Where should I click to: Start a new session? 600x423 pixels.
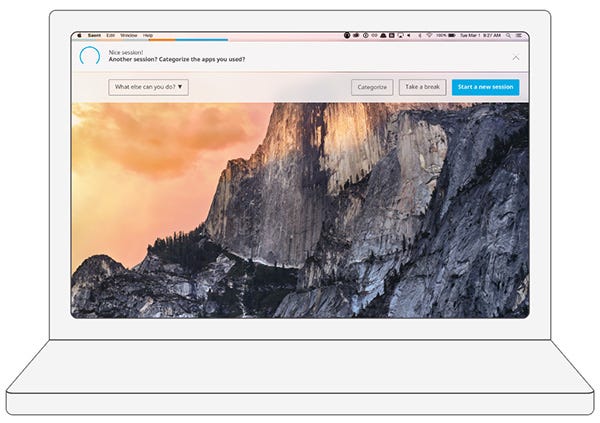[x=485, y=87]
